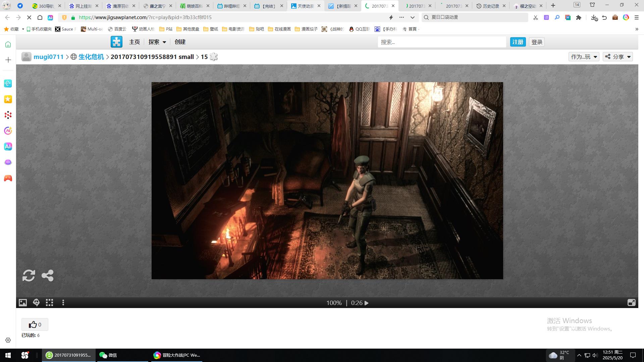Switch to the 360导航 tab
Screen dimensions: 644x362
(x=46, y=6)
